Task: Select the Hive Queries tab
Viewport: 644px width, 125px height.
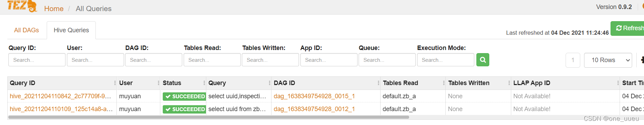Action: [71, 30]
